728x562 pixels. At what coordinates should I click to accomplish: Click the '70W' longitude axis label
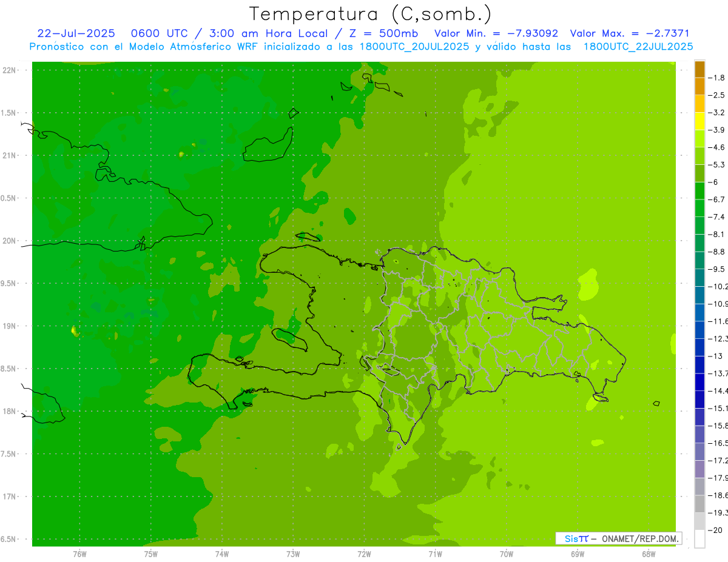[x=507, y=554]
